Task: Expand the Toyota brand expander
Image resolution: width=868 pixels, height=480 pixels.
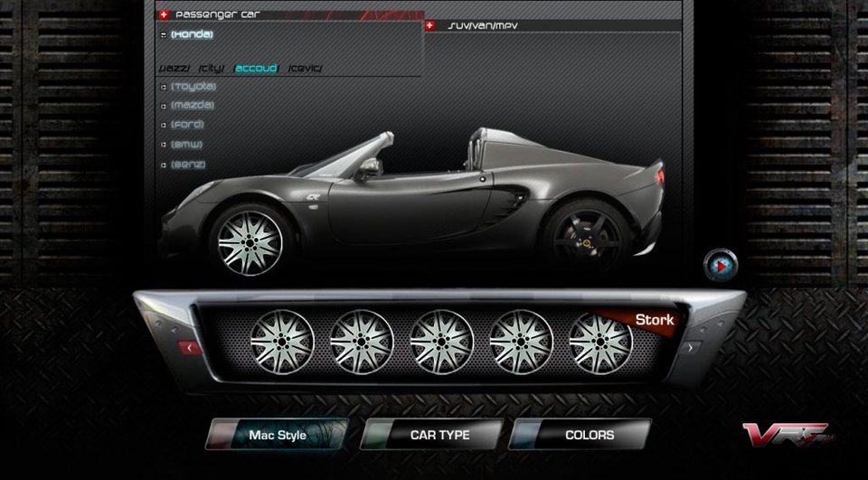Action: 164,87
